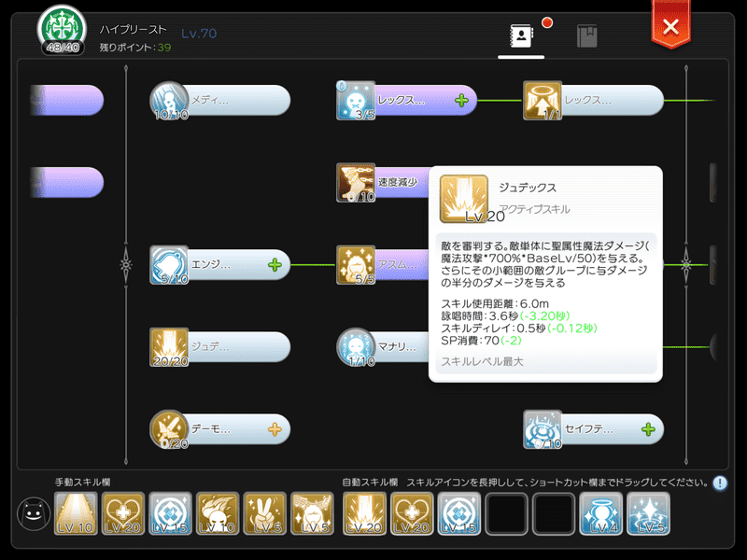Click the 残りポイント:39 text

coord(135,48)
